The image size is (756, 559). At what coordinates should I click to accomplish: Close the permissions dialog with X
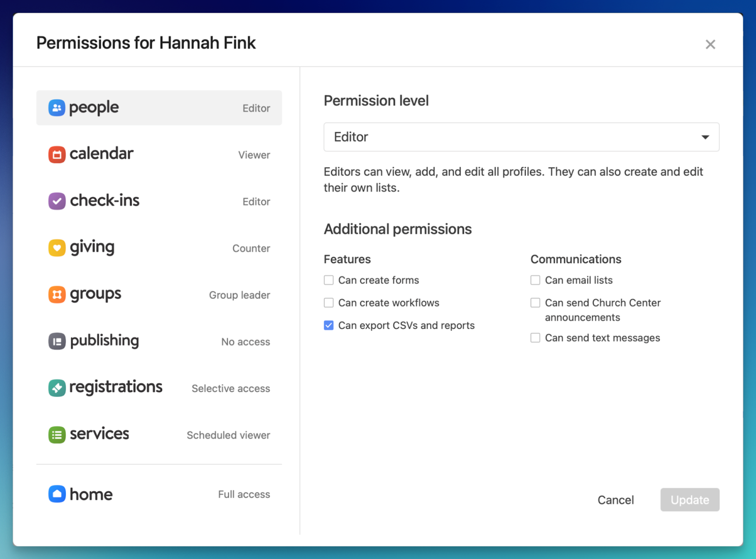(710, 44)
